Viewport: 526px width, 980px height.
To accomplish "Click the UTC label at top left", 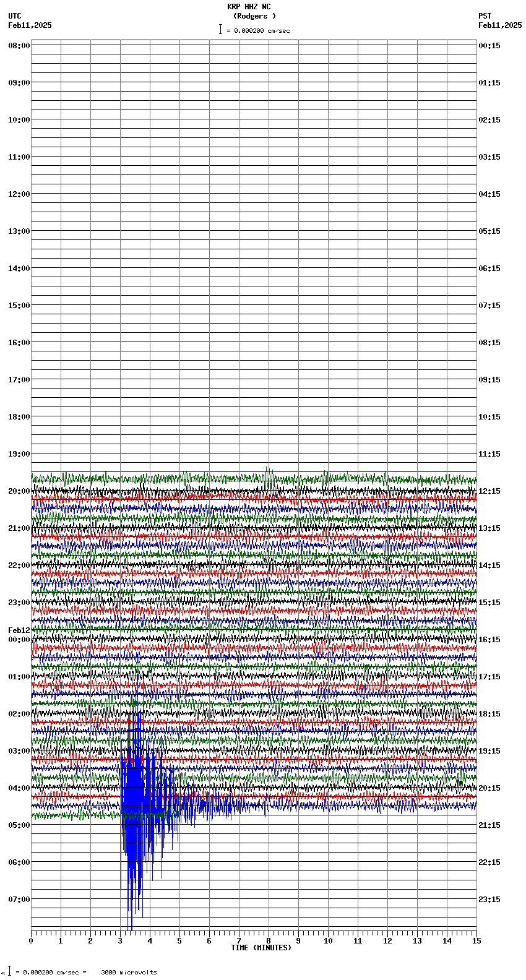I will point(15,16).
